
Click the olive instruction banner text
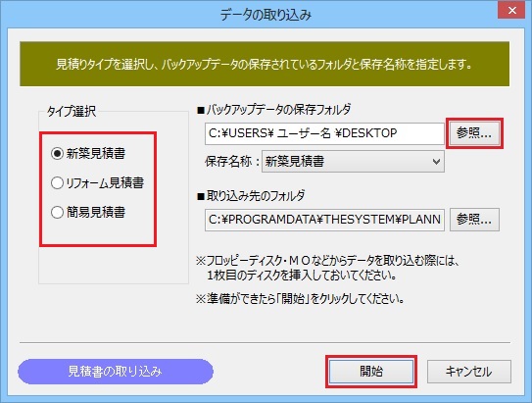click(264, 64)
